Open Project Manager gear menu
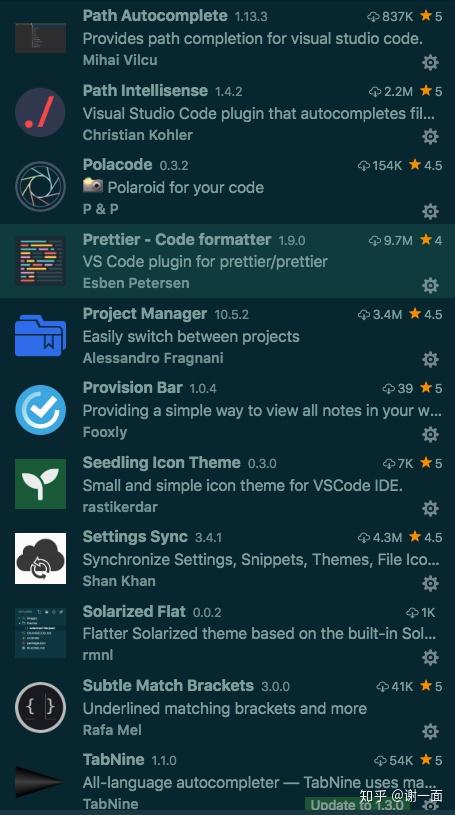The width and height of the screenshot is (455, 815). [430, 360]
